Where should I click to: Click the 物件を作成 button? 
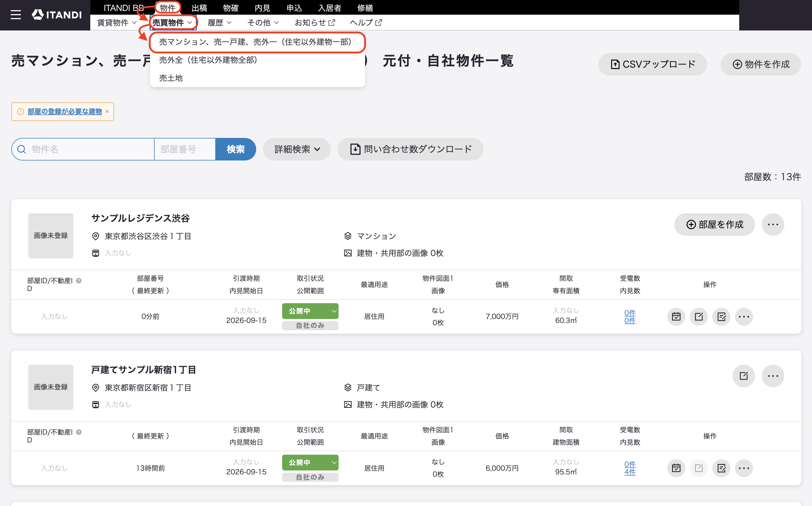(761, 64)
